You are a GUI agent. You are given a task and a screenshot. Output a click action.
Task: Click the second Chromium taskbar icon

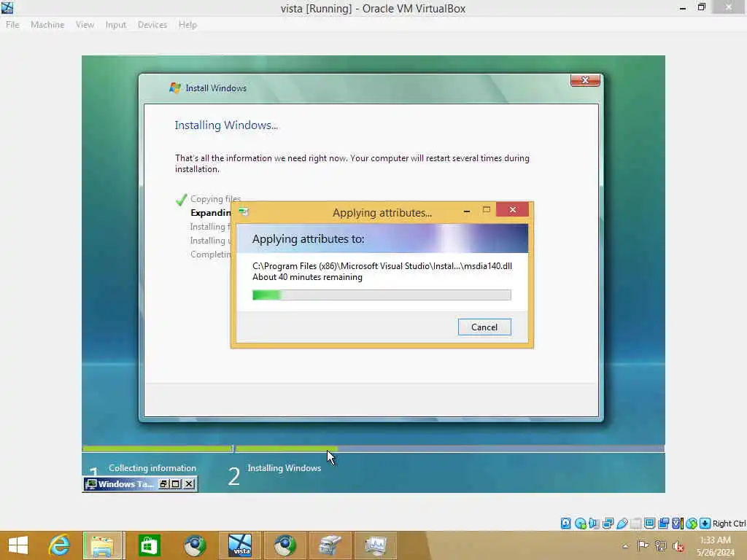[x=285, y=545]
